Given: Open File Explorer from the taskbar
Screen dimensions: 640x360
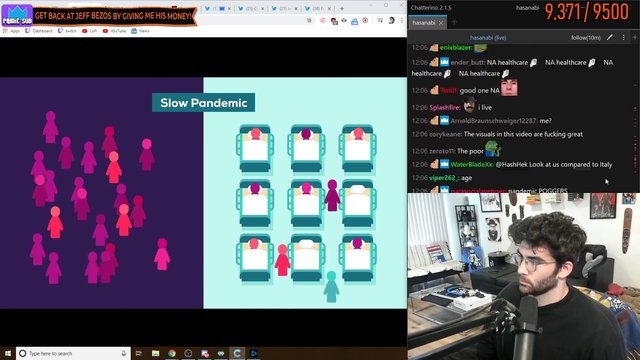Looking at the screenshot, I should [156, 353].
